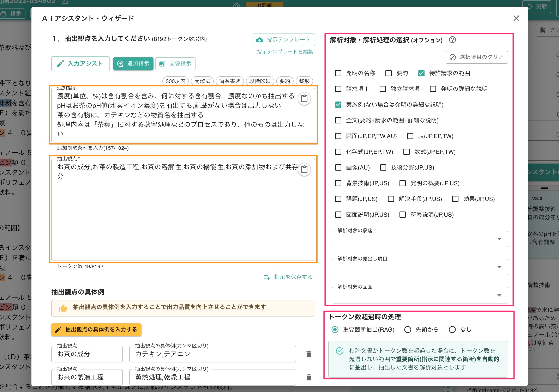Open 指示テンプレートを編集 link
The image size is (559, 392).
click(285, 52)
